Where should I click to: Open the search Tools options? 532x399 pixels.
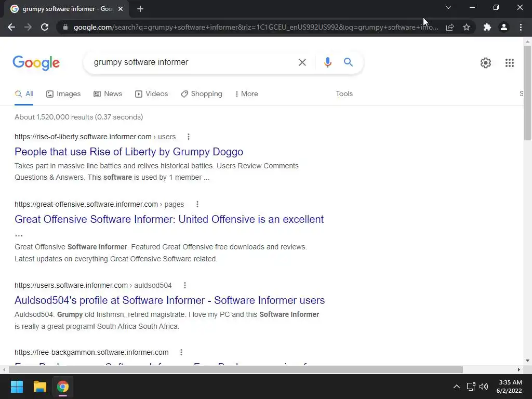point(344,94)
